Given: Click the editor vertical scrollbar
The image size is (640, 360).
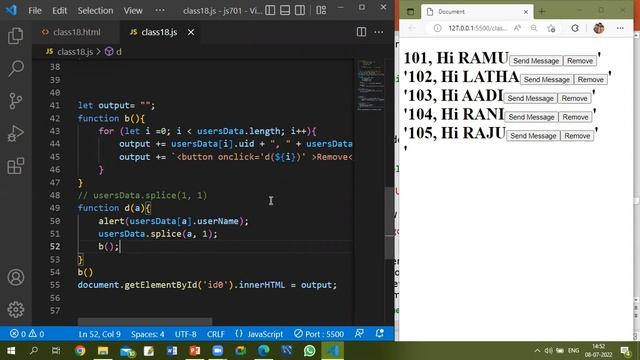Looking at the screenshot, I should (x=390, y=222).
